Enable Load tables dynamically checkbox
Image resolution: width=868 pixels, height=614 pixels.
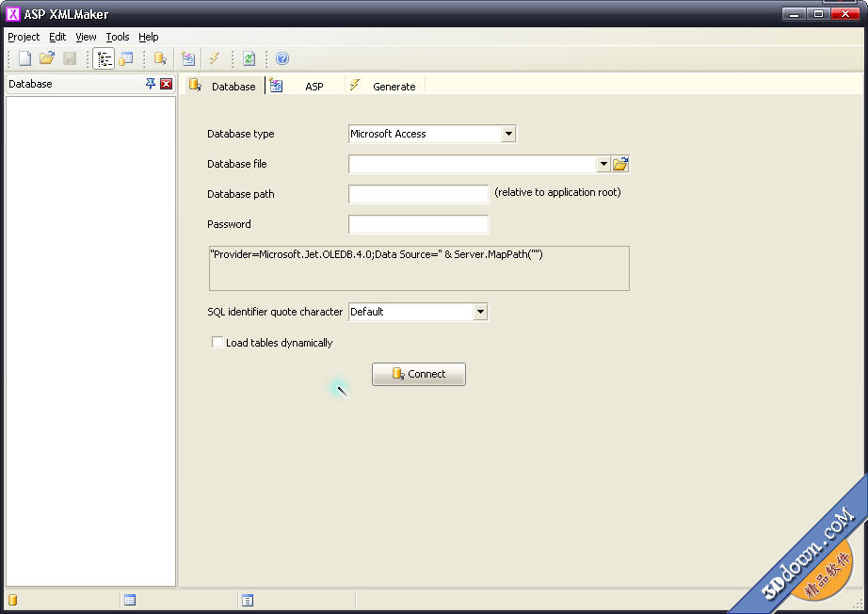[217, 343]
